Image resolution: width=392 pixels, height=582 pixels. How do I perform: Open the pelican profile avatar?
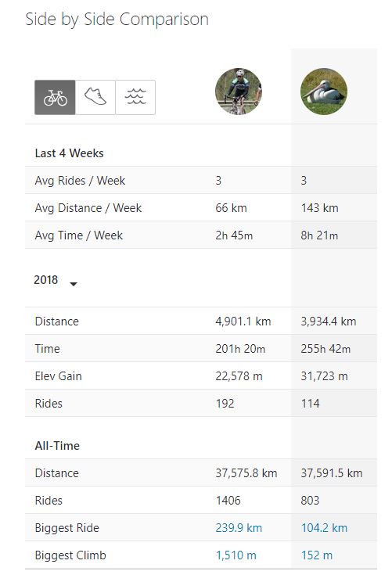pyautogui.click(x=324, y=92)
